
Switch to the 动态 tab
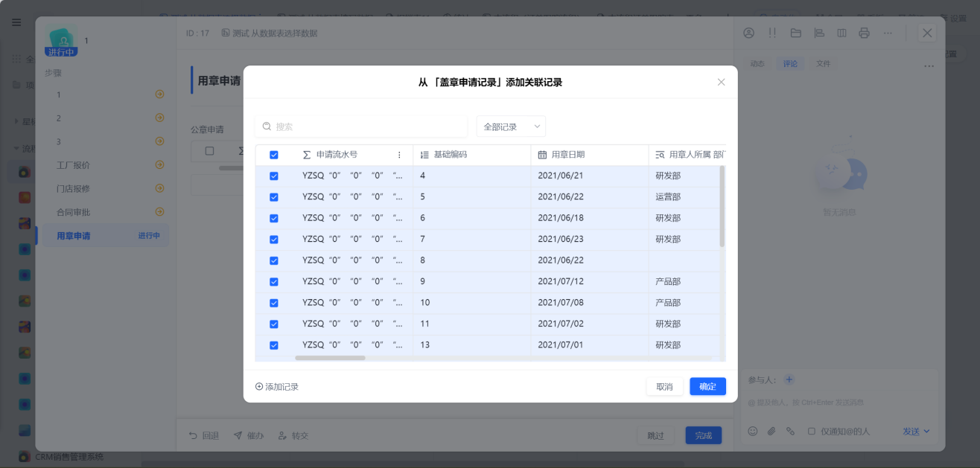coord(757,64)
